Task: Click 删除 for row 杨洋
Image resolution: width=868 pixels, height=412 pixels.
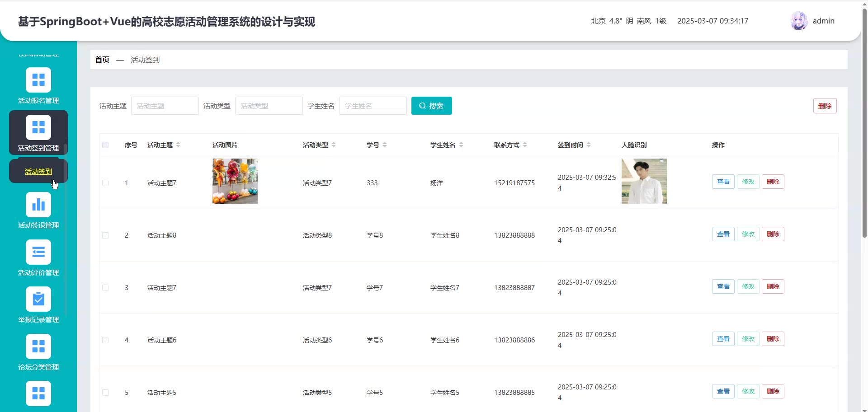Action: tap(773, 182)
